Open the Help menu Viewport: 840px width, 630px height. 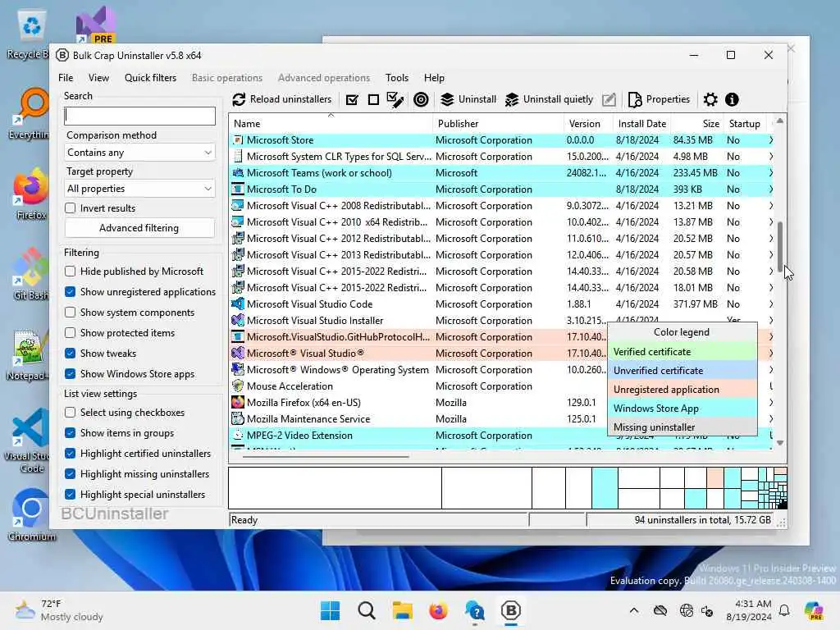[434, 78]
